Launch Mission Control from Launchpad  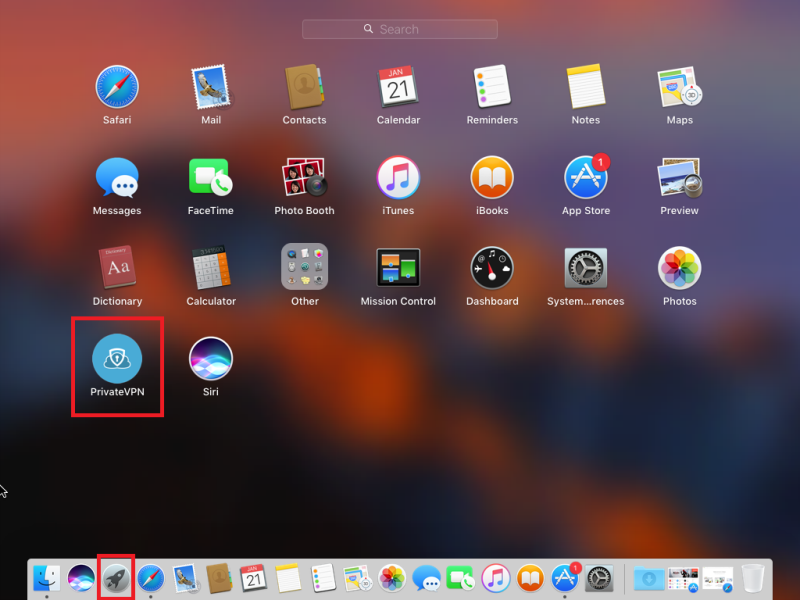(x=398, y=268)
